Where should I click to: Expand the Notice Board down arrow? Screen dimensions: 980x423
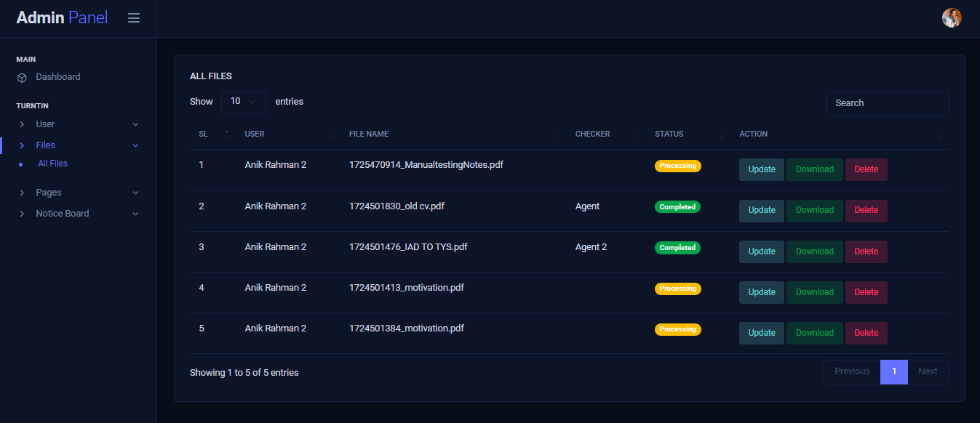click(135, 214)
